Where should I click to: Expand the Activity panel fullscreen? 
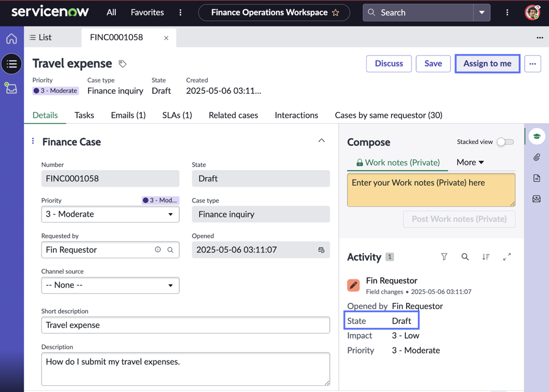(506, 257)
